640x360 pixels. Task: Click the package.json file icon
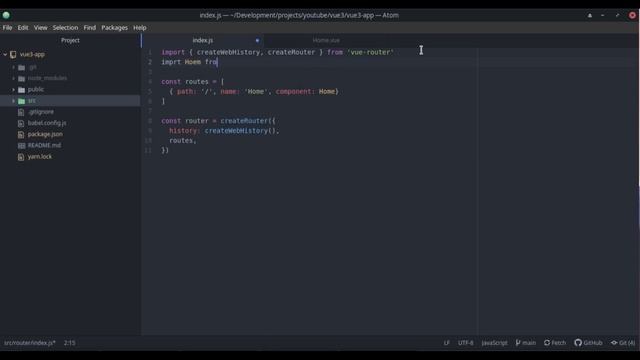pos(21,134)
